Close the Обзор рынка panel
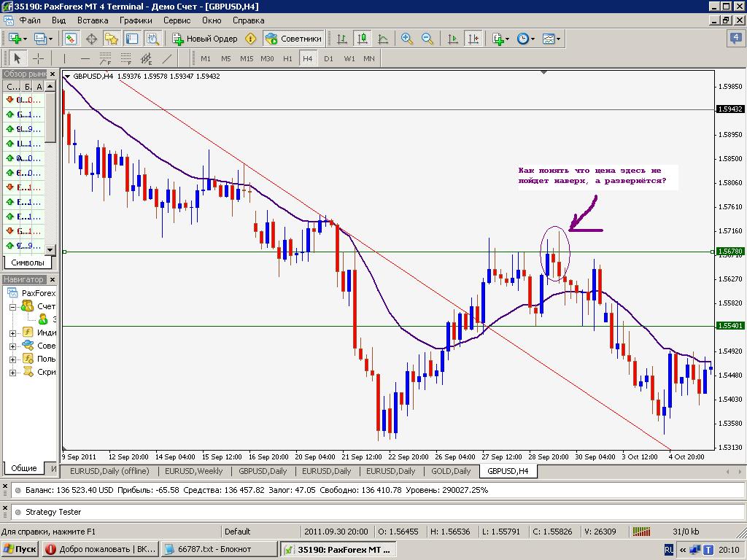Screen dimensions: 747x560 (x=53, y=74)
